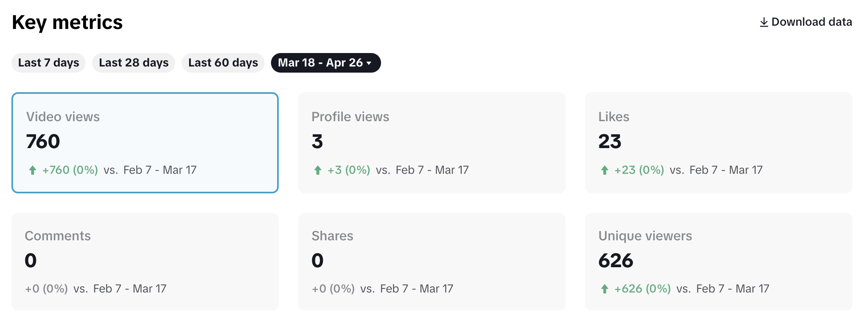Select the Profile views metric card
This screenshot has width=868, height=328.
pos(432,143)
